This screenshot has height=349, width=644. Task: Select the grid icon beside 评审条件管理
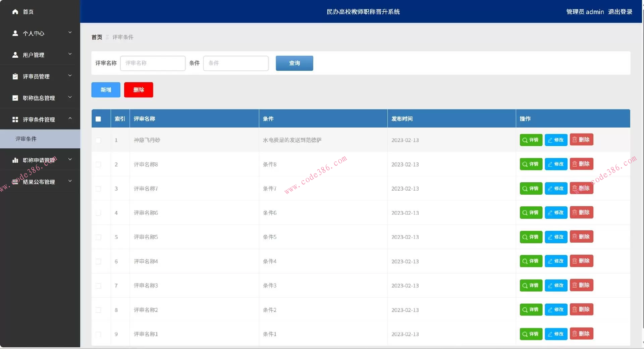(15, 119)
